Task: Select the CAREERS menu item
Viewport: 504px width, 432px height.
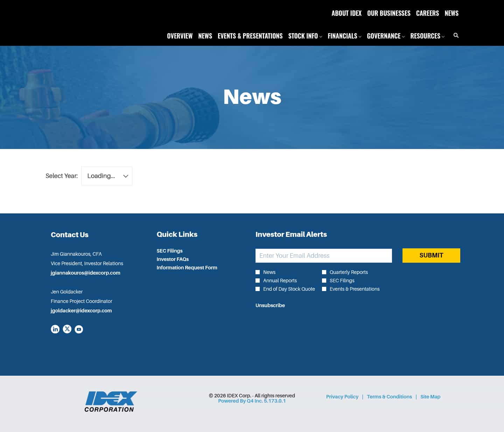Action: click(x=427, y=13)
